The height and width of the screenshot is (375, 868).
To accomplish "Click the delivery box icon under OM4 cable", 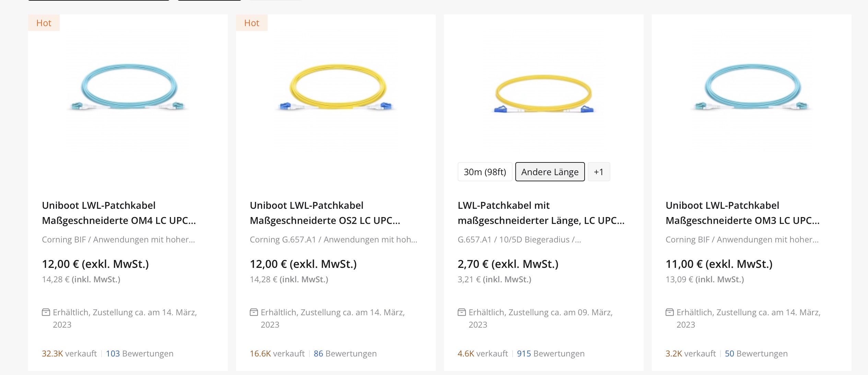I will (46, 312).
